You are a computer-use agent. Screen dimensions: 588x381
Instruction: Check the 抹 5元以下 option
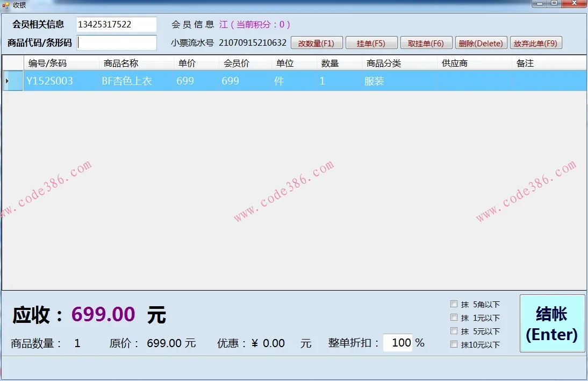point(454,331)
